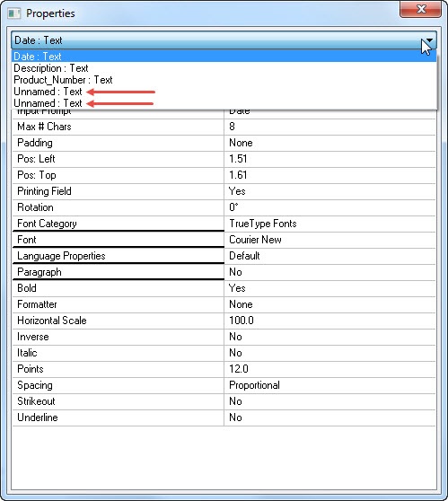The width and height of the screenshot is (448, 501).
Task: Edit the Points value 12.0
Action: pyautogui.click(x=329, y=369)
